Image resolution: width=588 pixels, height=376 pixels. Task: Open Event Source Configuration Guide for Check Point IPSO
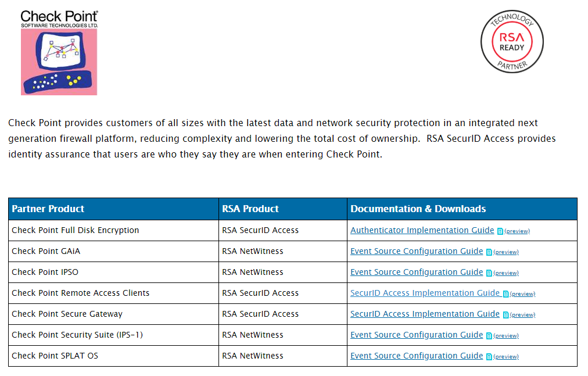point(416,272)
